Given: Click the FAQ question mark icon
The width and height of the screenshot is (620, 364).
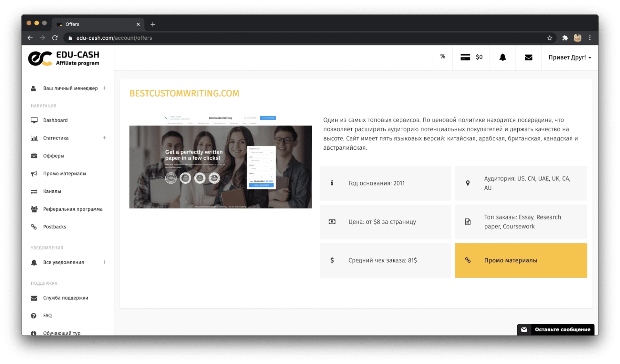Looking at the screenshot, I should [34, 316].
